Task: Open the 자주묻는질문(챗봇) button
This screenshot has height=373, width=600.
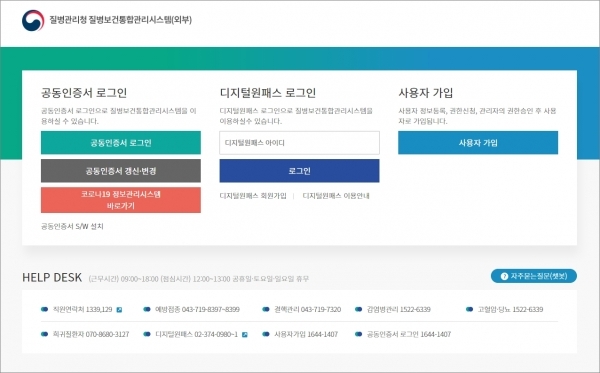Action: [x=534, y=276]
